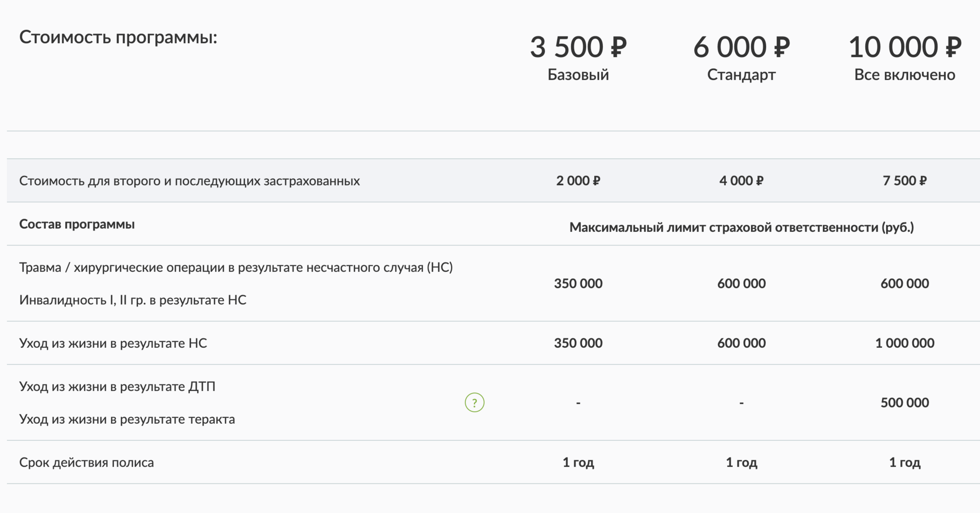Click the 500 000 ДТП limit value
Viewport: 980px width, 513px height.
point(905,403)
